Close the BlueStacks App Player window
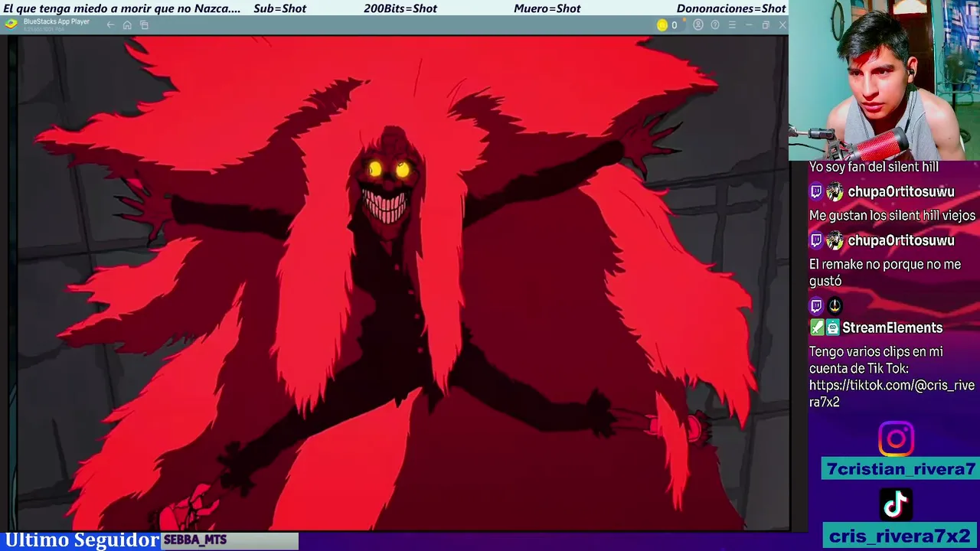Viewport: 980px width, 551px height. point(782,25)
